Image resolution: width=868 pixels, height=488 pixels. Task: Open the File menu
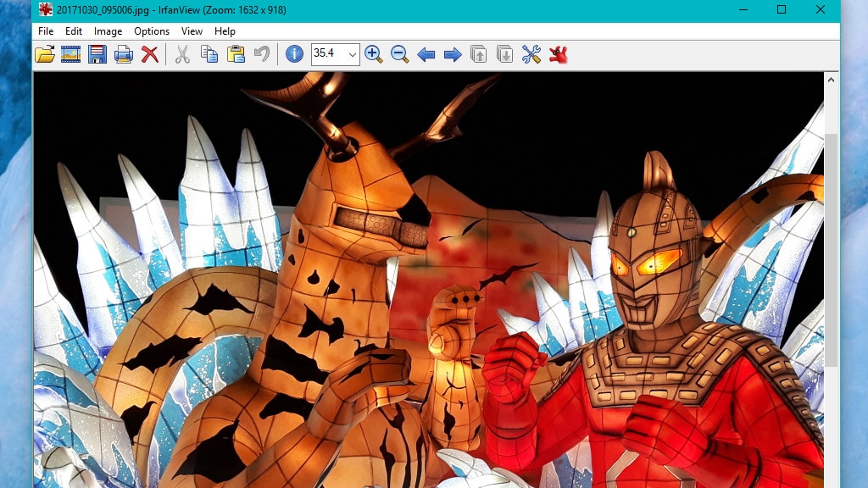46,31
